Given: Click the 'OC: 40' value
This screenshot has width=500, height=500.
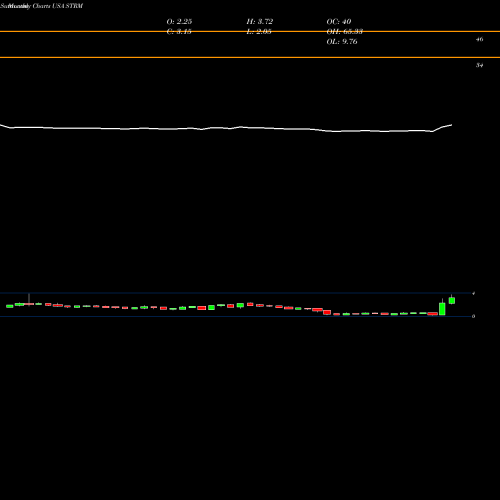Looking at the screenshot, I should click(x=339, y=21).
